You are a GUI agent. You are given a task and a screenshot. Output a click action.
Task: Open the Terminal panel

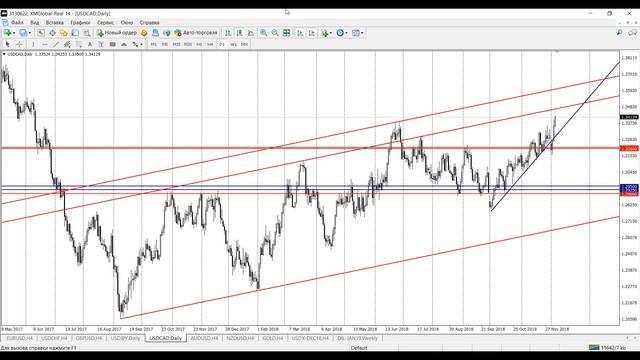tap(75, 33)
